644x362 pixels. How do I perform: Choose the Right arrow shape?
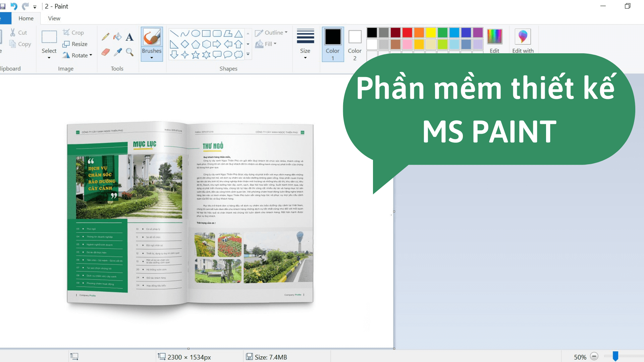pyautogui.click(x=217, y=44)
